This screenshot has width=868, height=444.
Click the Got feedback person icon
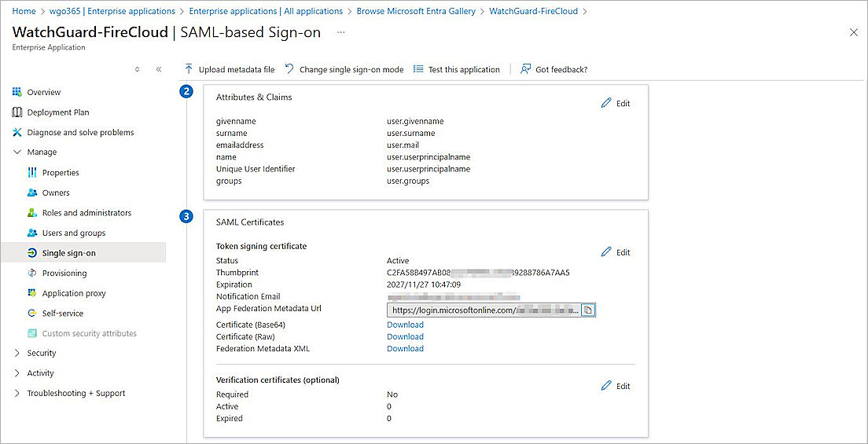tap(526, 69)
